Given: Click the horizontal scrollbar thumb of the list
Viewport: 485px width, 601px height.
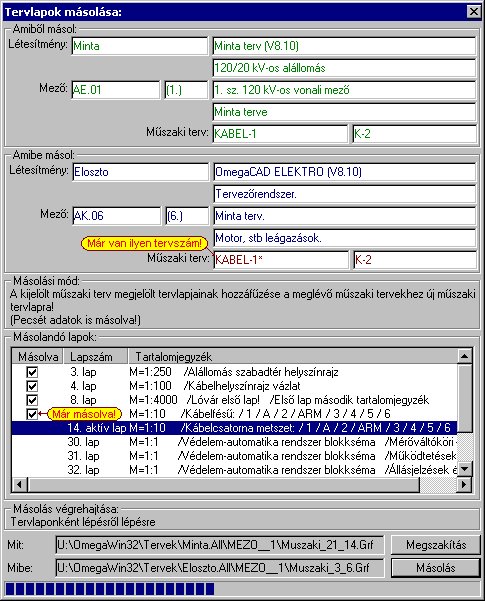Looking at the screenshot, I should [223, 484].
